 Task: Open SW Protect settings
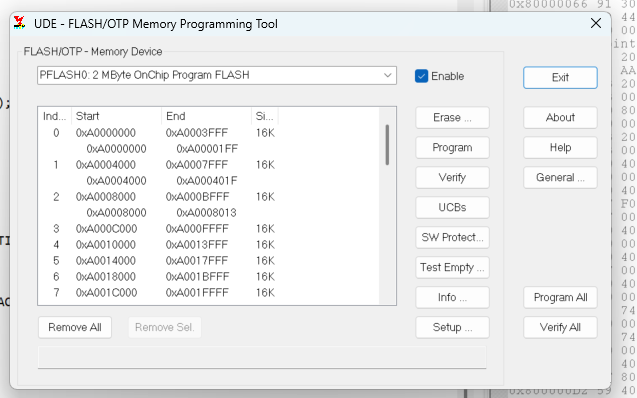click(x=452, y=238)
